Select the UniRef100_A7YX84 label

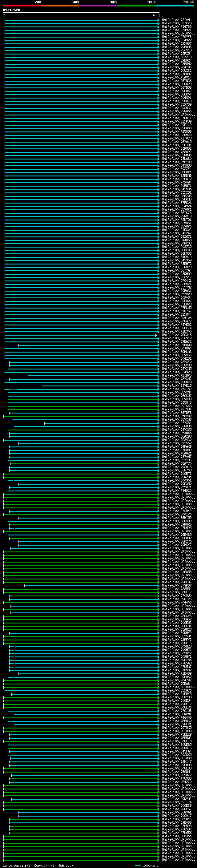177,423
